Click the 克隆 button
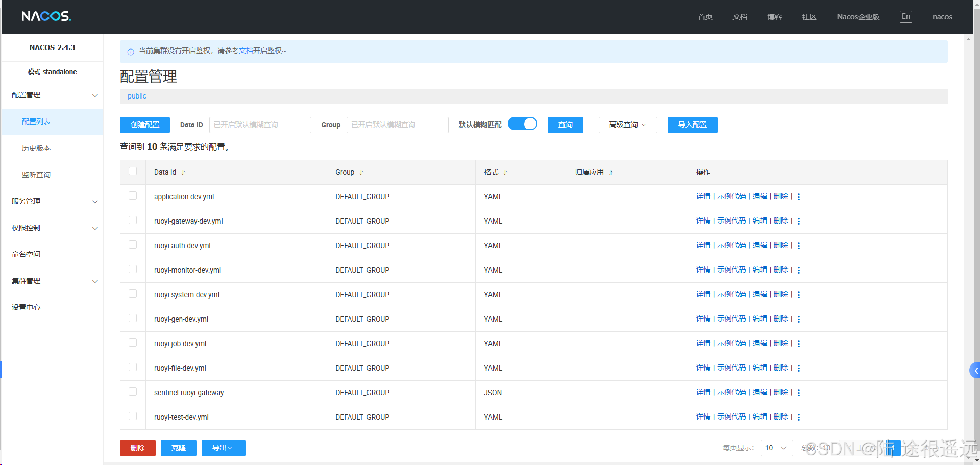This screenshot has width=980, height=465. 179,448
